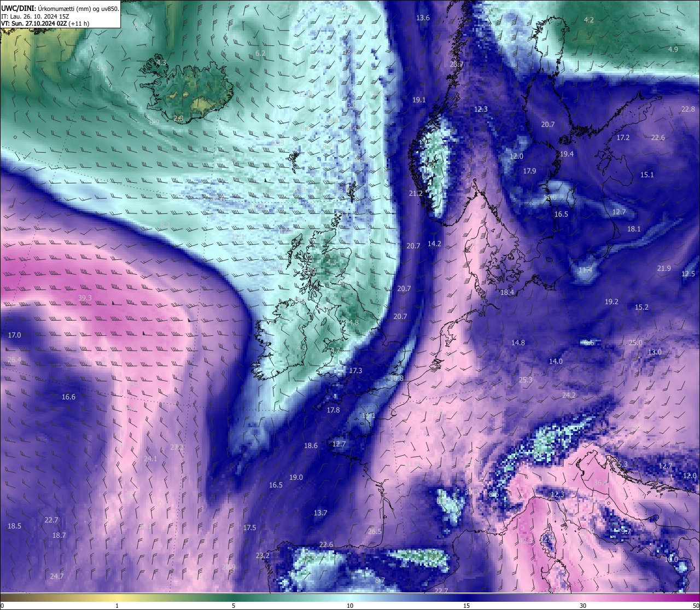Image resolution: width=700 pixels, height=610 pixels.
Task: Click the 15.2 map value
Action: pyautogui.click(x=641, y=307)
